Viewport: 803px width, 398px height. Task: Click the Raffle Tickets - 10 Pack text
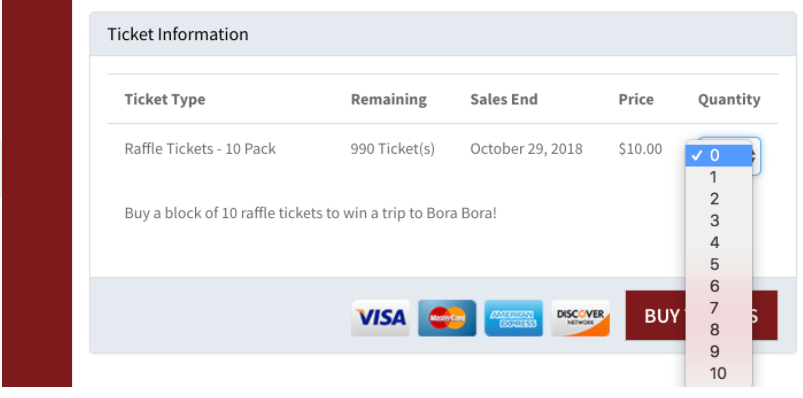click(x=200, y=149)
